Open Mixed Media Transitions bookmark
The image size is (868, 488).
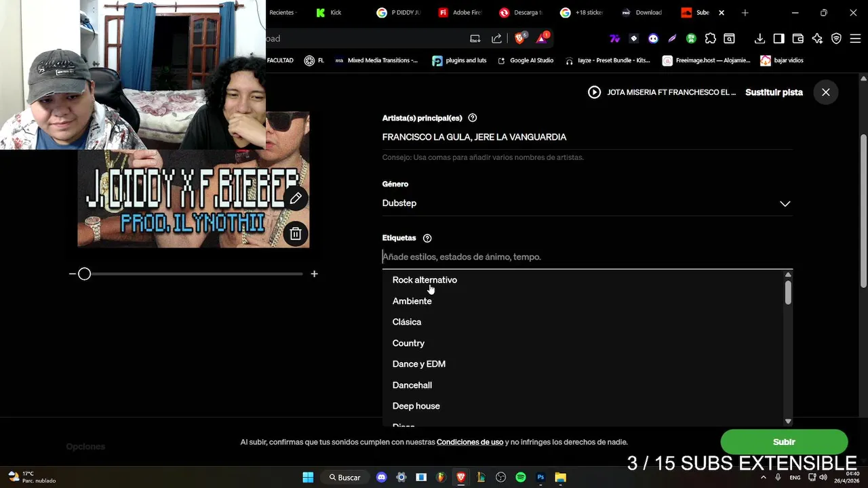coord(376,60)
